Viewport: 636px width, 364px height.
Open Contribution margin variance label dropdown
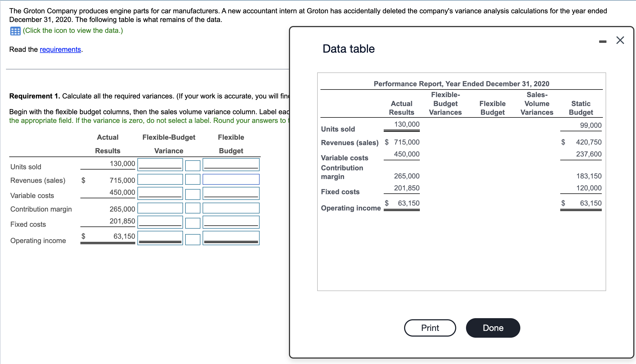(193, 208)
